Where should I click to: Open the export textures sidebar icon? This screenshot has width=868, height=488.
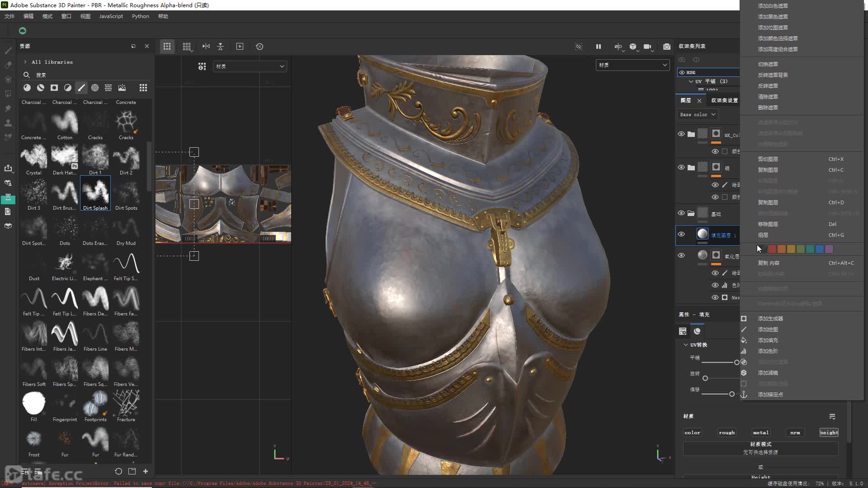coord(8,168)
